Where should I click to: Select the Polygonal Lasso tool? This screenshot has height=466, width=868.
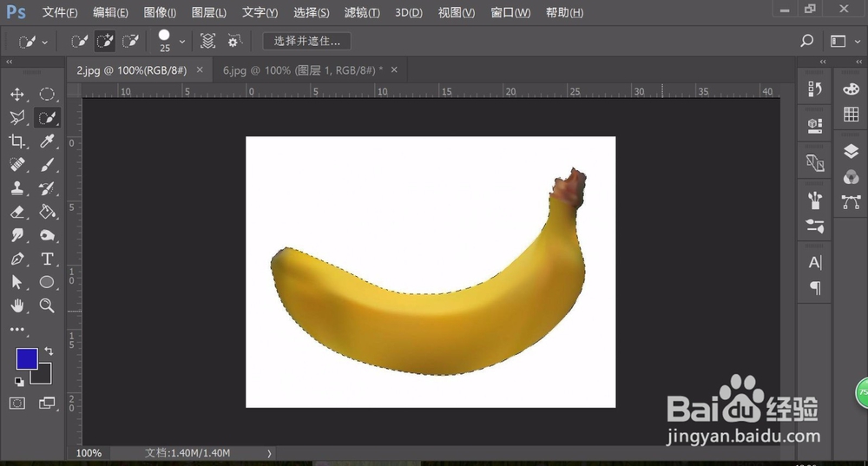pyautogui.click(x=17, y=117)
